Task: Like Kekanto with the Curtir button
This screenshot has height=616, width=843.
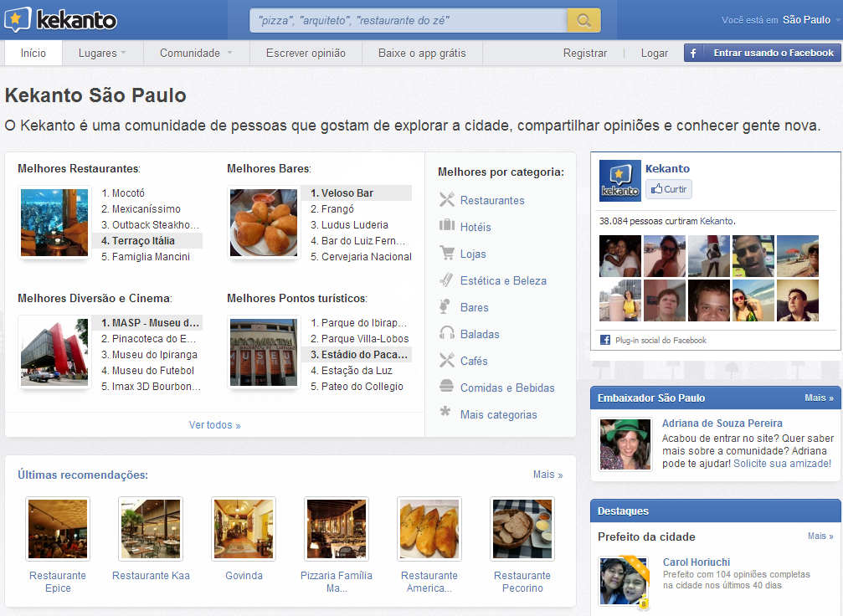Action: tap(669, 189)
